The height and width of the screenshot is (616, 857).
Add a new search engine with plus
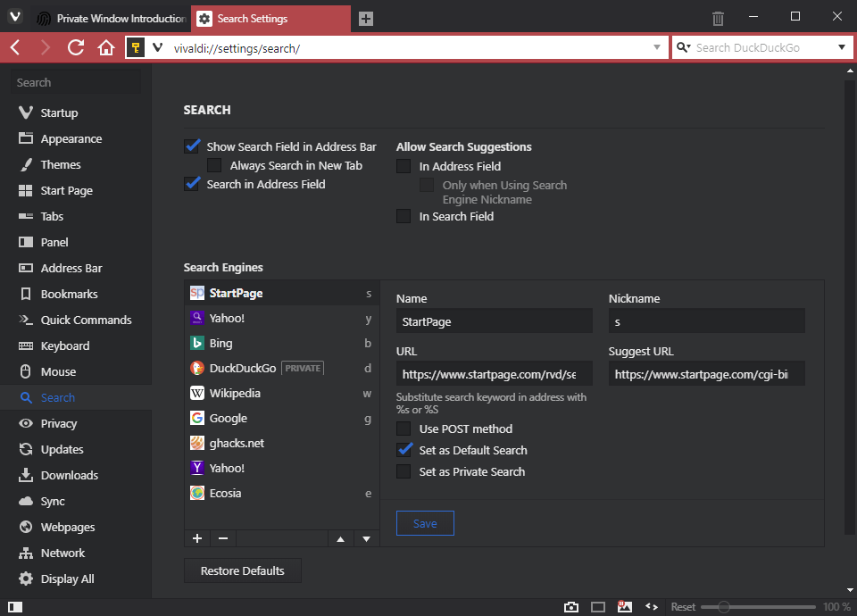coord(197,538)
